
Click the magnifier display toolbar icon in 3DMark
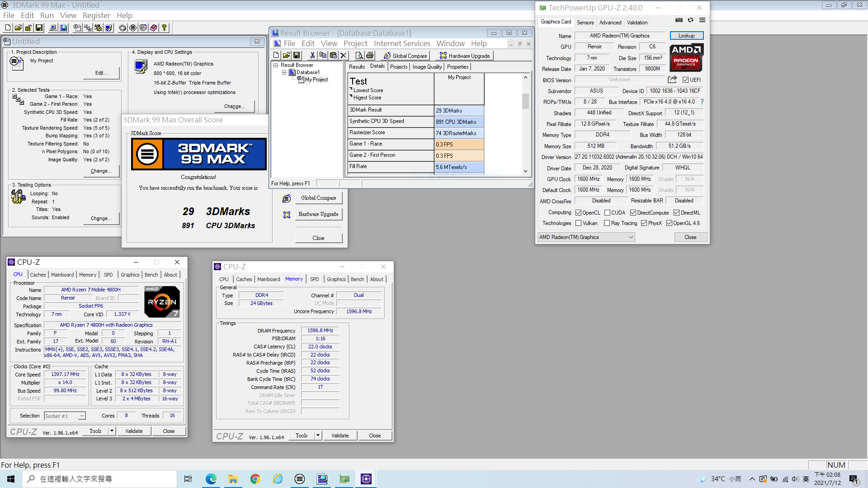(64, 28)
